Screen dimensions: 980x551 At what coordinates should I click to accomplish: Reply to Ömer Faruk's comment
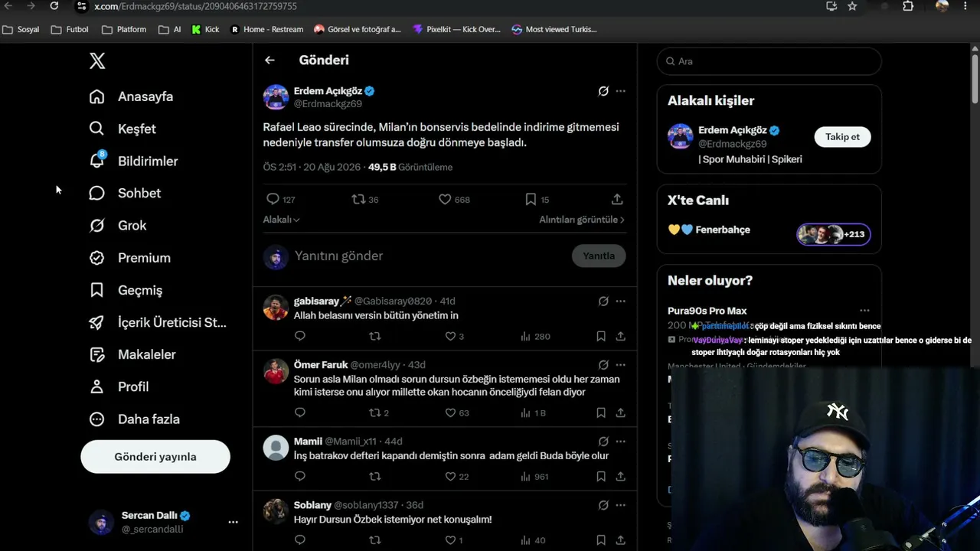300,412
